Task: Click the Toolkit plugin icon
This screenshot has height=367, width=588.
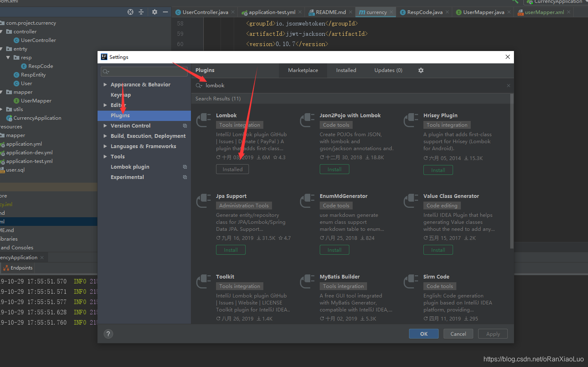Action: coord(204,281)
